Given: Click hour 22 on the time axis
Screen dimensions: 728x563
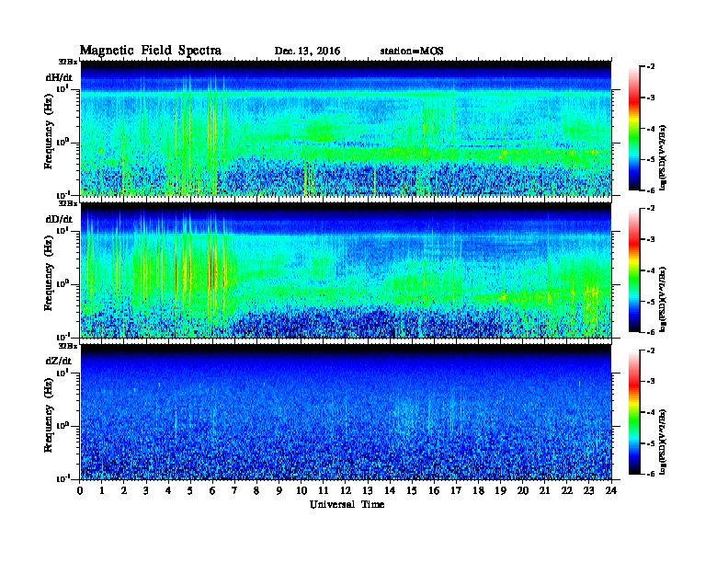Looking at the screenshot, I should point(567,491).
